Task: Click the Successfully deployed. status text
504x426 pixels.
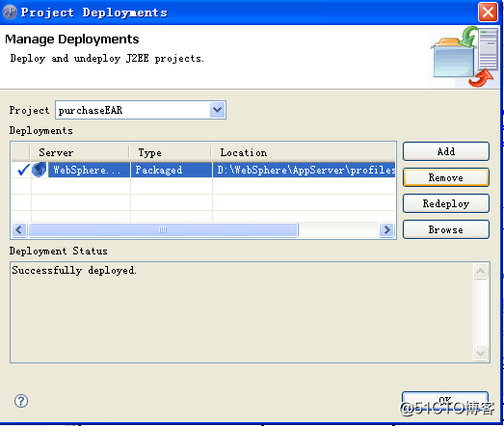Action: point(74,270)
